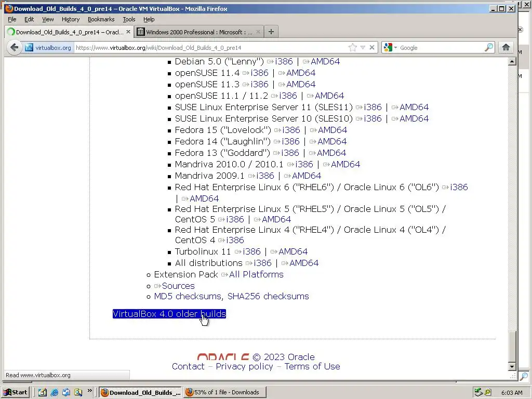Open the File menu
The height and width of the screenshot is (399, 532).
point(12,19)
